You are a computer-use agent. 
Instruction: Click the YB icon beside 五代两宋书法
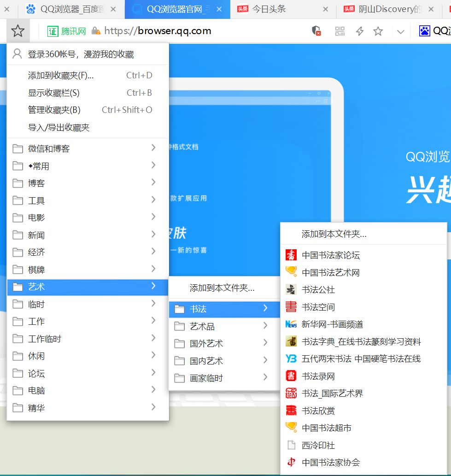coord(292,358)
